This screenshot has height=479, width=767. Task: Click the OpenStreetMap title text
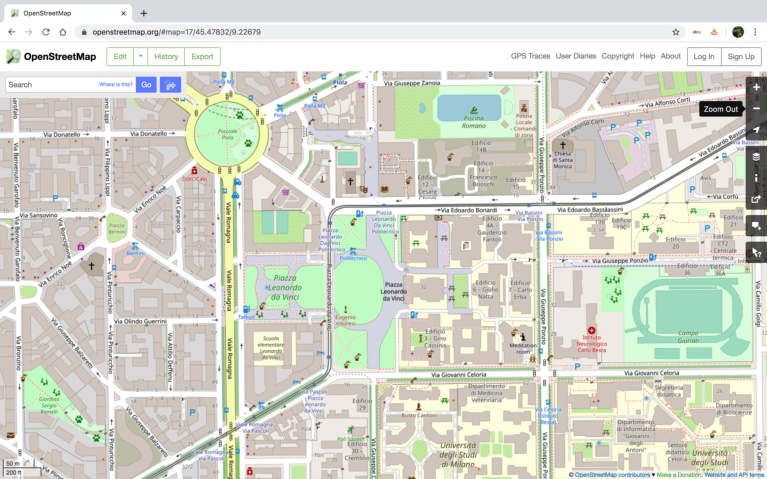tap(60, 56)
